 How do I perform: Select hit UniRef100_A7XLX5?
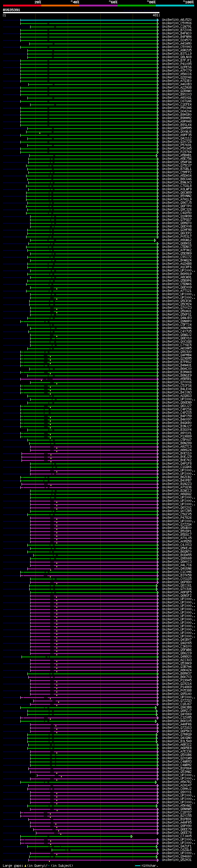[177, 538]
